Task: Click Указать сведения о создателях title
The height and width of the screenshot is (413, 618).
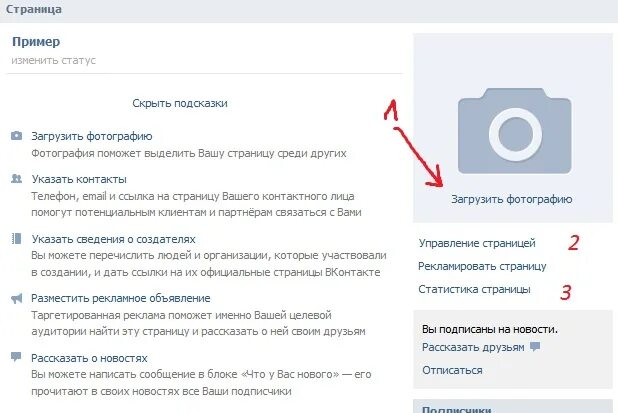Action: click(114, 239)
